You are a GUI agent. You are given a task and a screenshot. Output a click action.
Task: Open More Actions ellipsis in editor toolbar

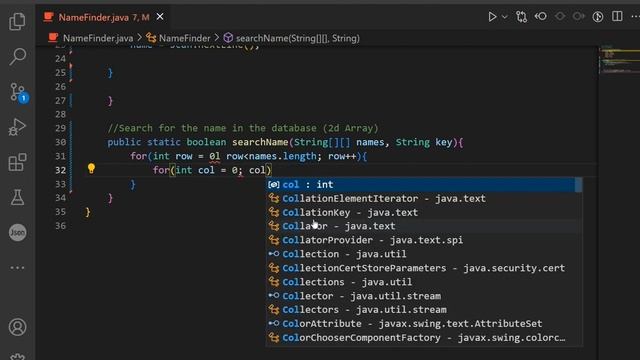pos(635,17)
